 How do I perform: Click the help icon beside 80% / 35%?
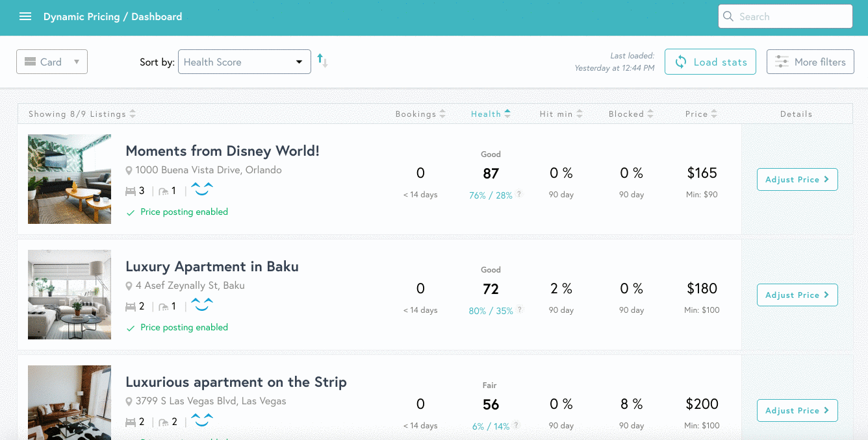pos(520,310)
